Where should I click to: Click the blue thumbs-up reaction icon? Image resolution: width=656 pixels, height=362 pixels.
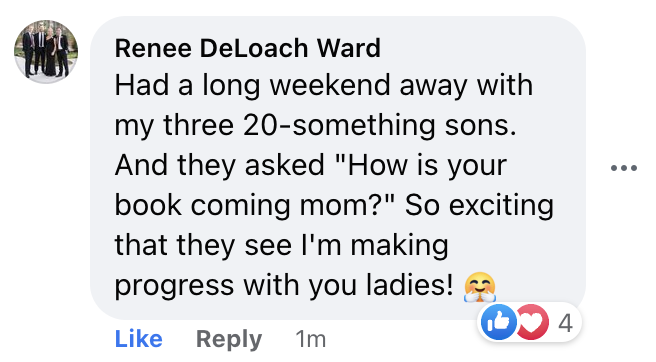click(498, 322)
